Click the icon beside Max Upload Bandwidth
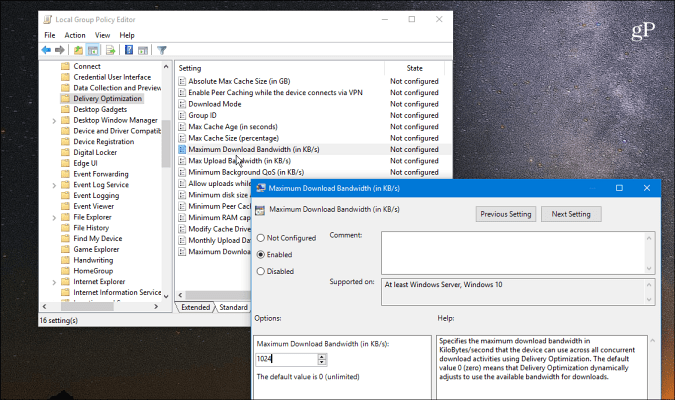Screen dimensions: 675x400 click(x=182, y=161)
